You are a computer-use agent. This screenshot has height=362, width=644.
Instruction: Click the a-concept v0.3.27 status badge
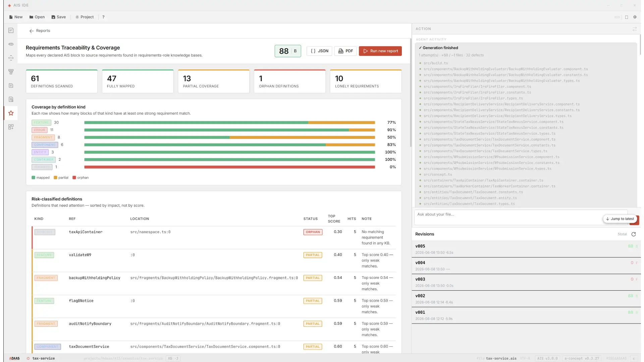[582, 358]
